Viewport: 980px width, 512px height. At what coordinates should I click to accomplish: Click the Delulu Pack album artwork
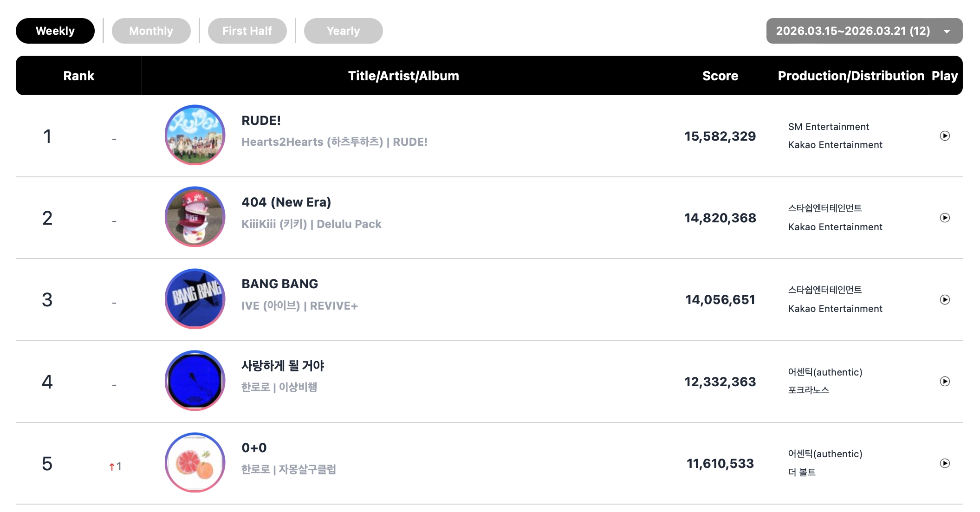195,217
